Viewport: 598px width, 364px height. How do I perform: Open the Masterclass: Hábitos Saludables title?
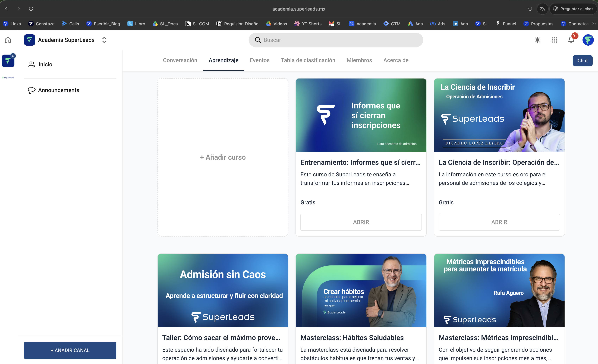click(352, 338)
